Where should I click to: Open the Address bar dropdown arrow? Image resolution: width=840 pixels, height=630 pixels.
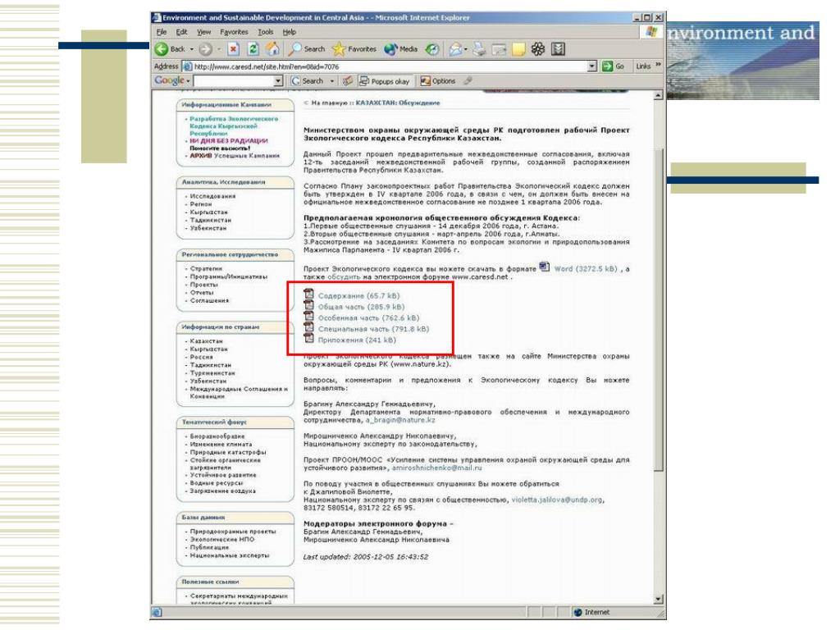[x=592, y=66]
